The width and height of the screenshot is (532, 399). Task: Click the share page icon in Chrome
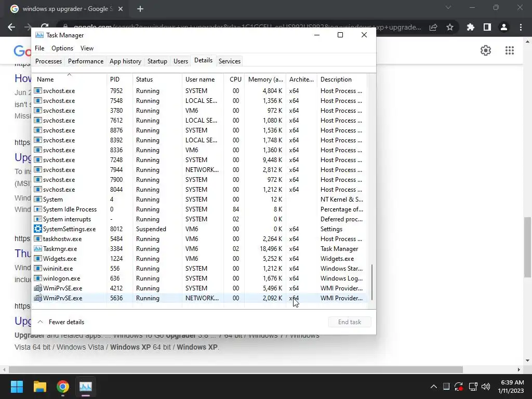point(433,27)
